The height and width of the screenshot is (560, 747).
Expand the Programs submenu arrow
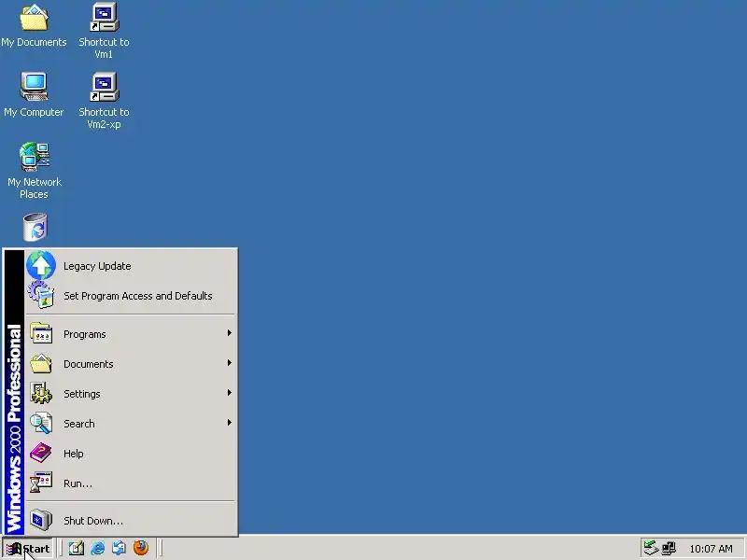229,333
